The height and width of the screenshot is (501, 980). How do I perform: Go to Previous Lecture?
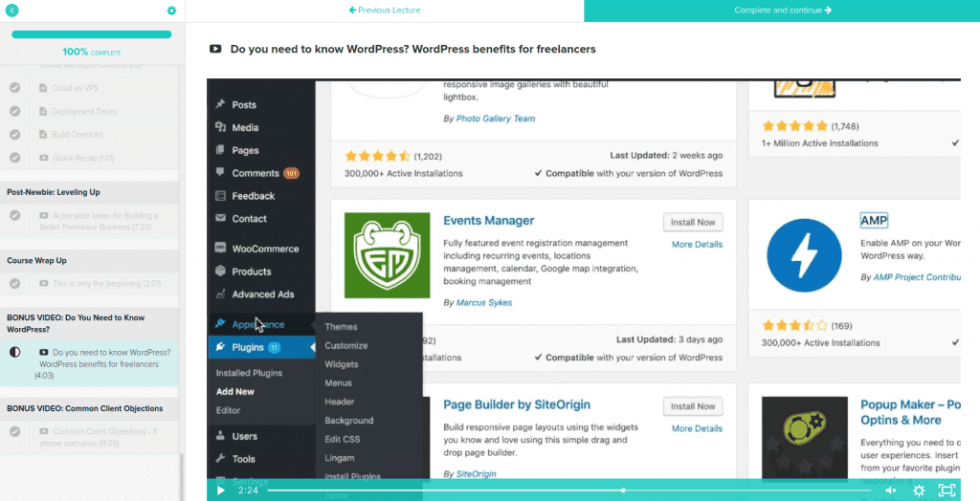[385, 10]
